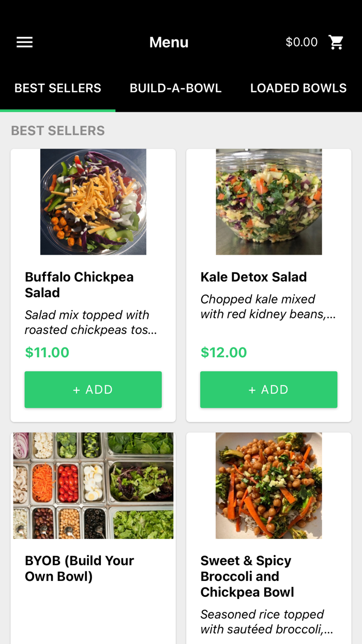Tap the $11.00 price label

(x=47, y=353)
